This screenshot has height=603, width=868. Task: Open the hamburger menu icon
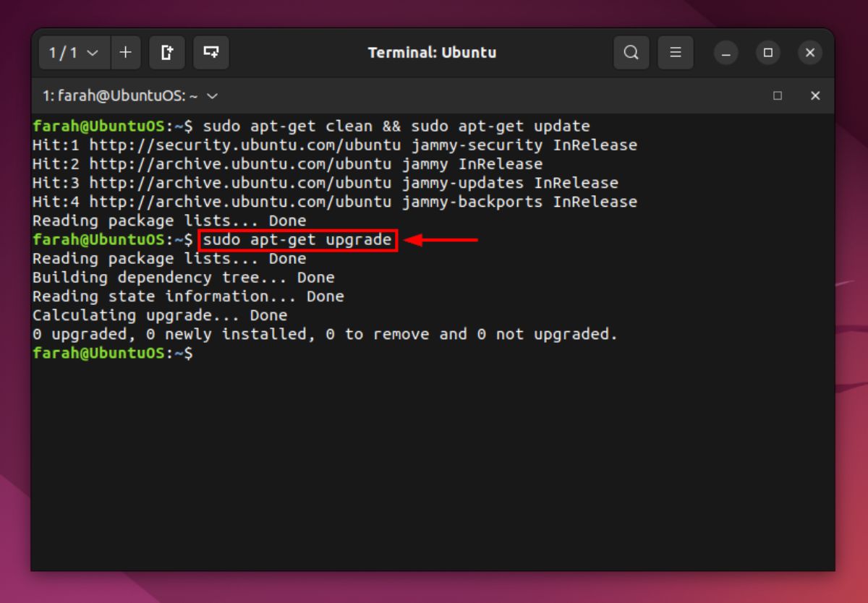(675, 52)
